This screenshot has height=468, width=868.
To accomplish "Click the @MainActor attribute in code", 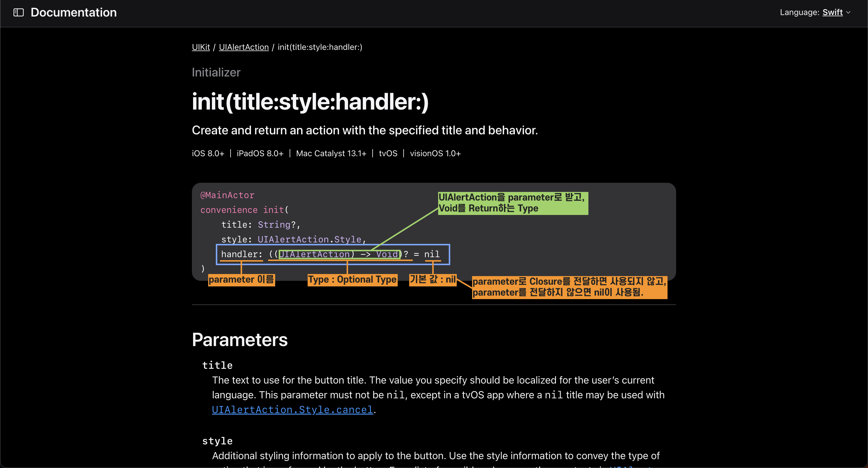I will click(x=227, y=195).
